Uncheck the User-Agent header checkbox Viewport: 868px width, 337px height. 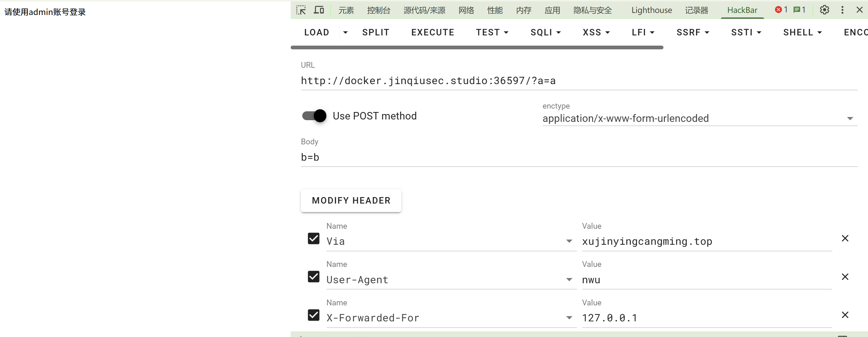tap(314, 277)
